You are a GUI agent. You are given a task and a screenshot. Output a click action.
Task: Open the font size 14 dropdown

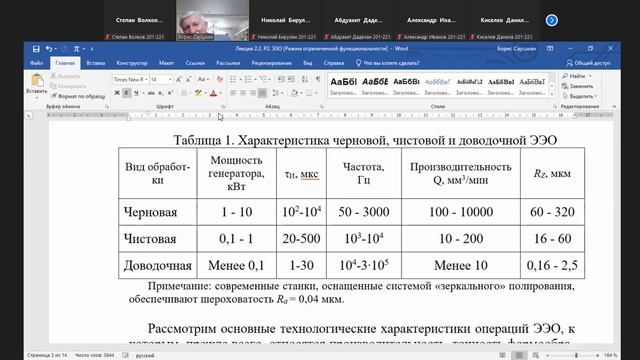pos(170,80)
